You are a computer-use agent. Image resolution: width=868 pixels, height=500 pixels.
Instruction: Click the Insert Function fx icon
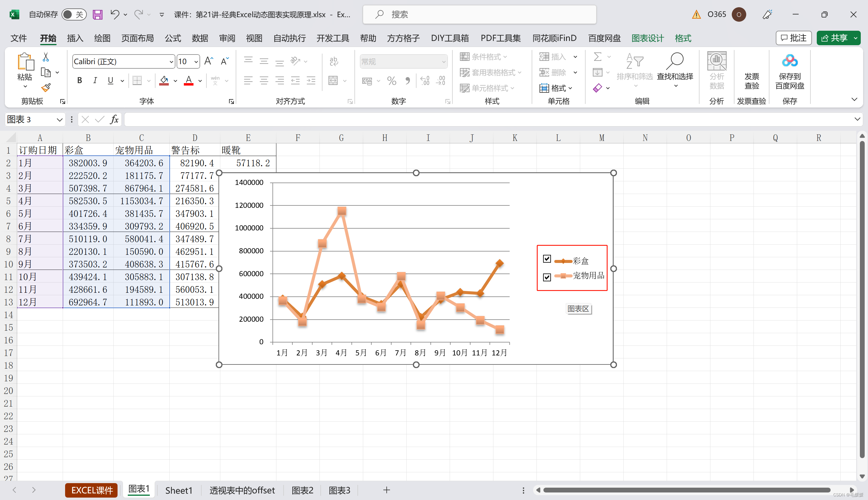tap(114, 119)
